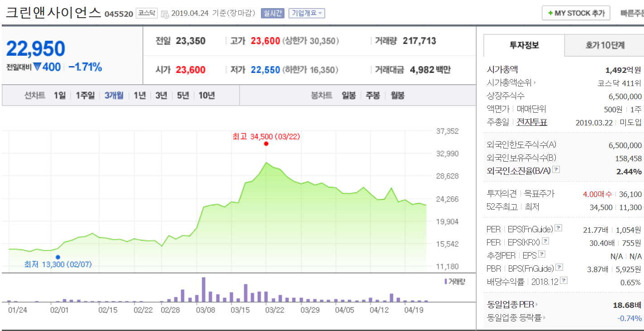This screenshot has width=644, height=331.
Task: Open the 전자투표 link
Action: (x=532, y=122)
